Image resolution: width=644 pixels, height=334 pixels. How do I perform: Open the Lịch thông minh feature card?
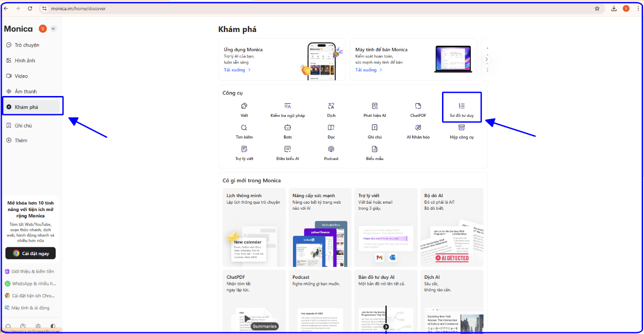point(254,227)
